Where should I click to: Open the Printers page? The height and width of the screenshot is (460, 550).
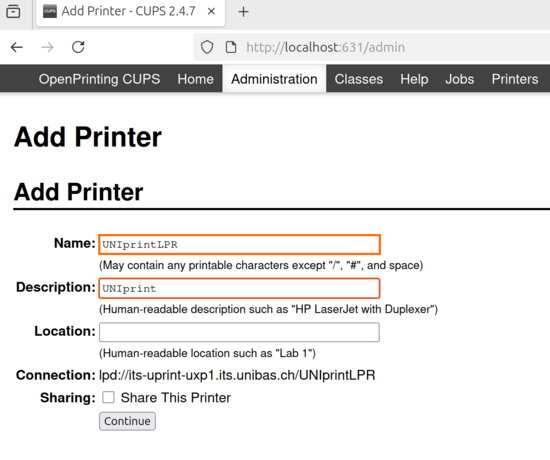click(x=515, y=79)
